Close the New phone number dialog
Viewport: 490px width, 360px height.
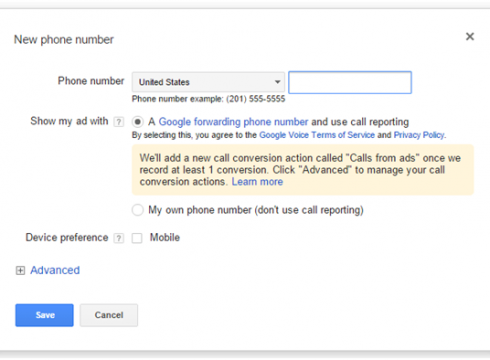tap(470, 36)
